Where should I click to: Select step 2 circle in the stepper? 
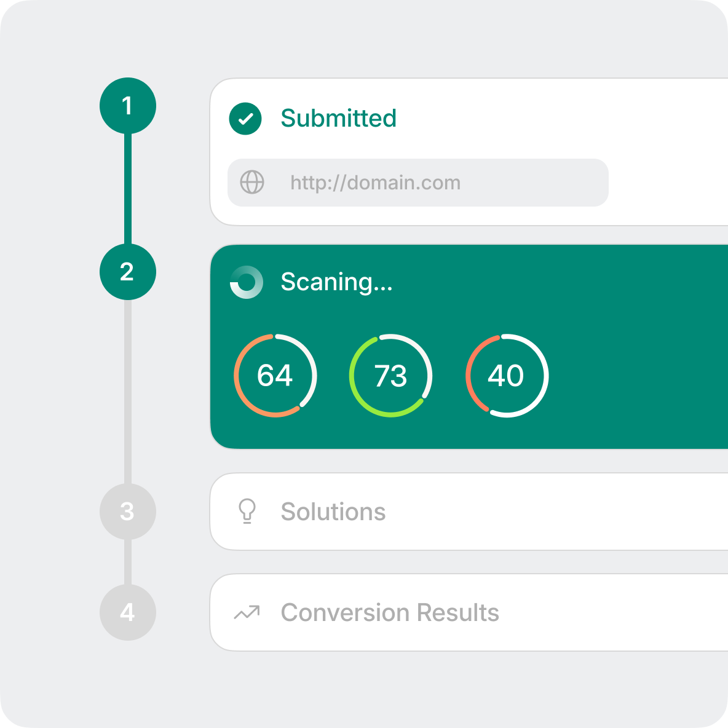tap(128, 272)
